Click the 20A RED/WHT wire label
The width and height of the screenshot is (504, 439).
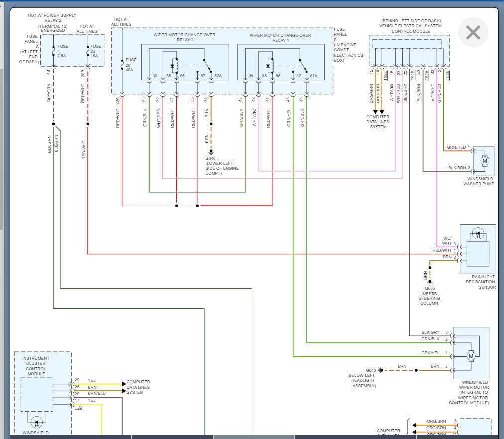click(118, 113)
